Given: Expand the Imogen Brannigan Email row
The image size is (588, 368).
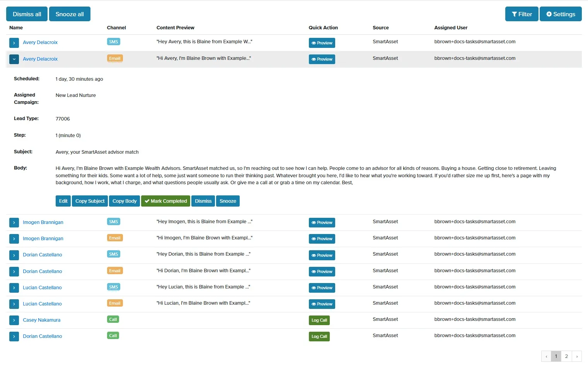Looking at the screenshot, I should click(x=14, y=239).
